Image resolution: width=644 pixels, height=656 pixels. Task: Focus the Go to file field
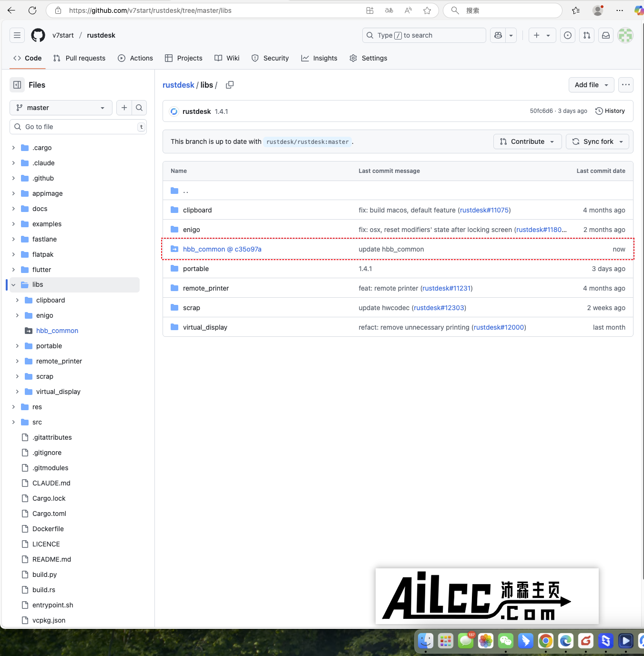pos(78,127)
